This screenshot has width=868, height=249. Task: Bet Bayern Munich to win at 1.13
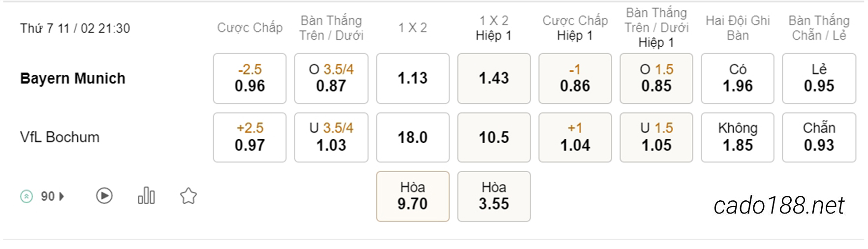(413, 78)
